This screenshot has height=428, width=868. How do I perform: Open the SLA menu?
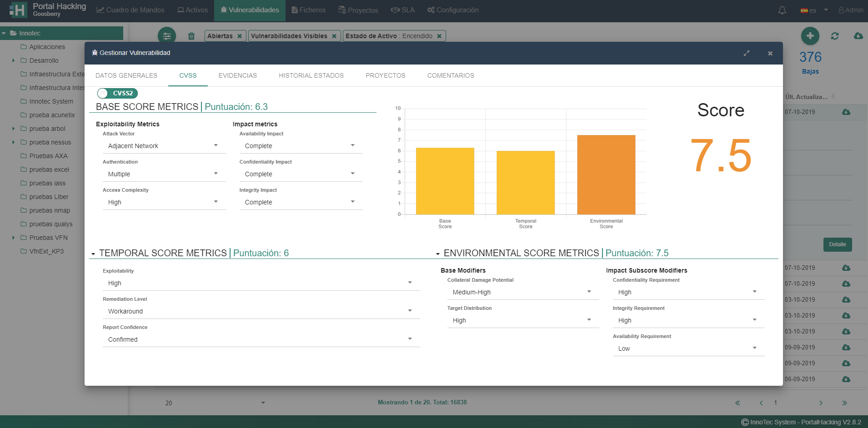403,10
